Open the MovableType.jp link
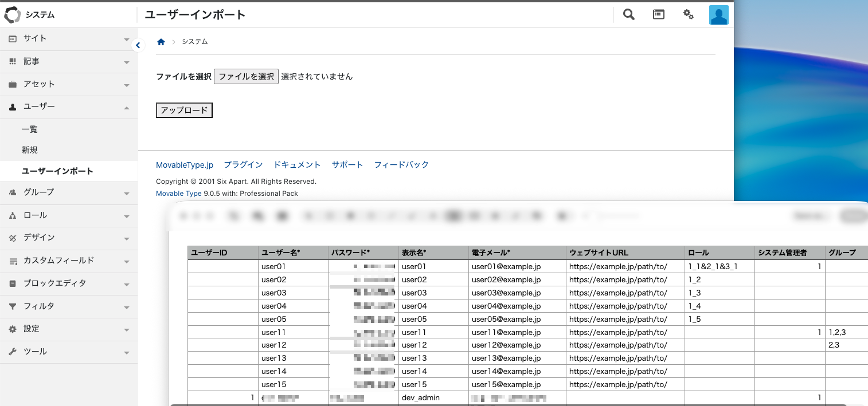Image resolution: width=868 pixels, height=406 pixels. coord(184,164)
